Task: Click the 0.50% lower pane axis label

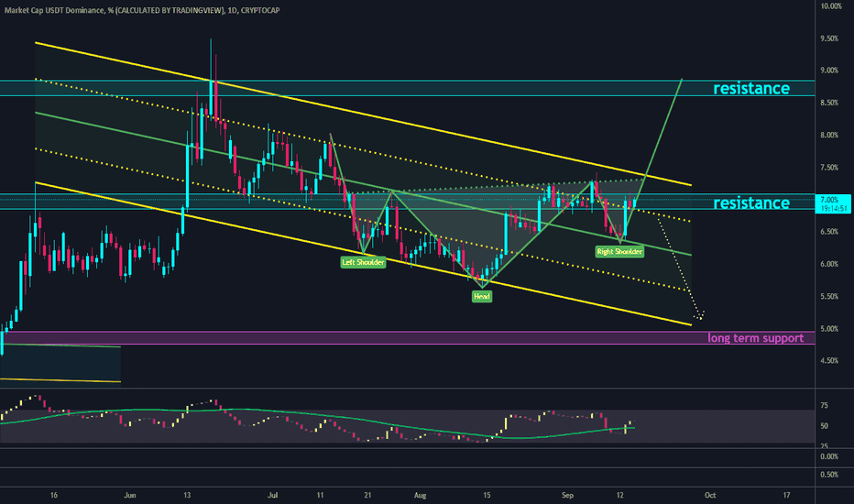Action: (829, 475)
